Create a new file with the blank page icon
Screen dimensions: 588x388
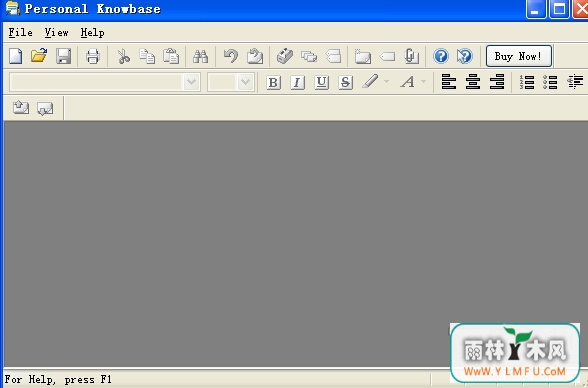(x=16, y=56)
